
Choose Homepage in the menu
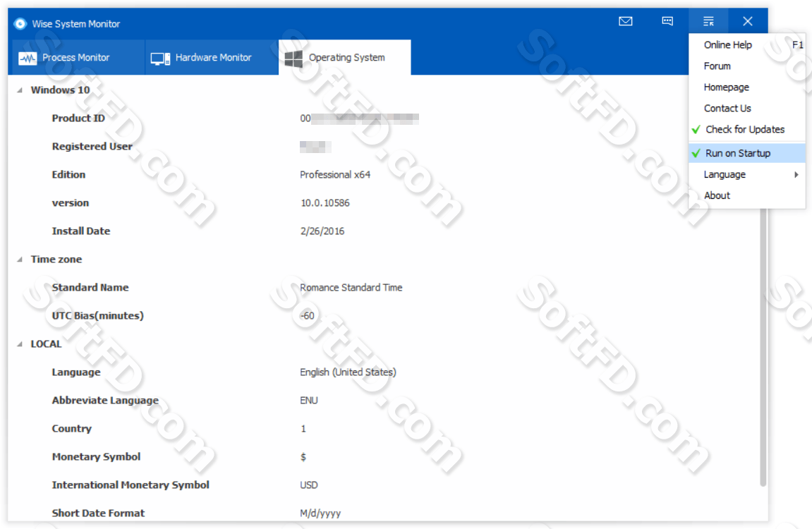(x=747, y=87)
